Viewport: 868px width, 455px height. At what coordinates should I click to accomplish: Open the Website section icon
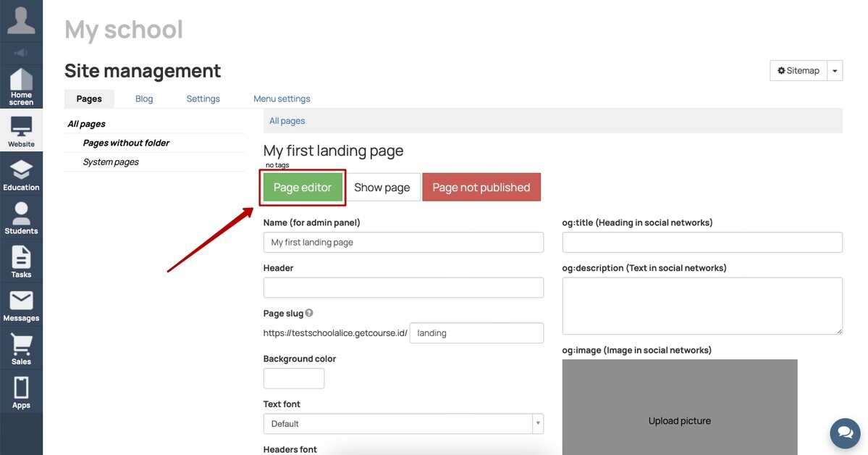21,131
